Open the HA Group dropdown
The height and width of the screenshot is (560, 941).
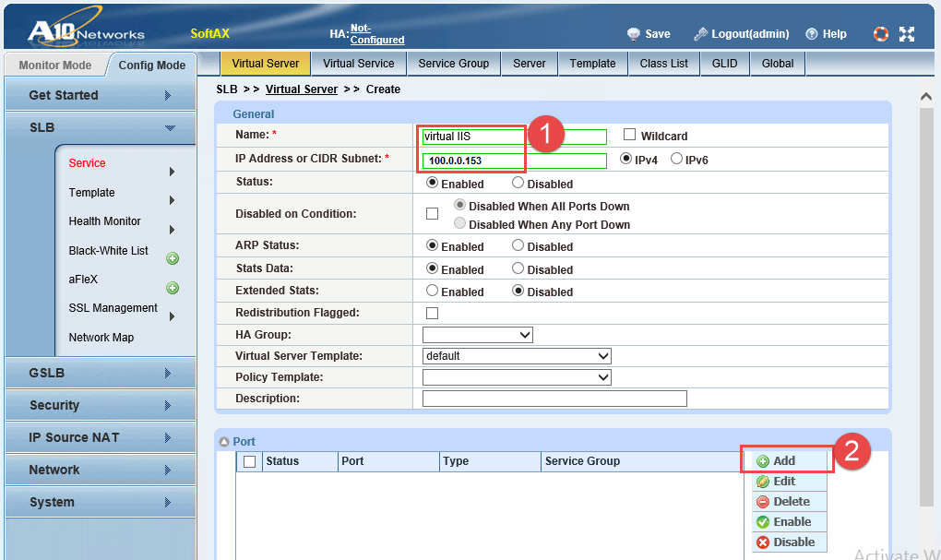coord(478,335)
